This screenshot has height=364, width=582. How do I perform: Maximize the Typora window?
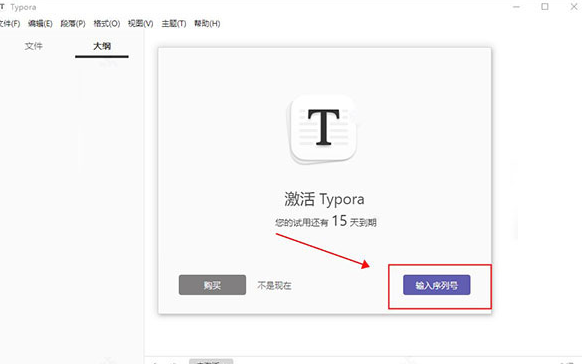(x=545, y=7)
